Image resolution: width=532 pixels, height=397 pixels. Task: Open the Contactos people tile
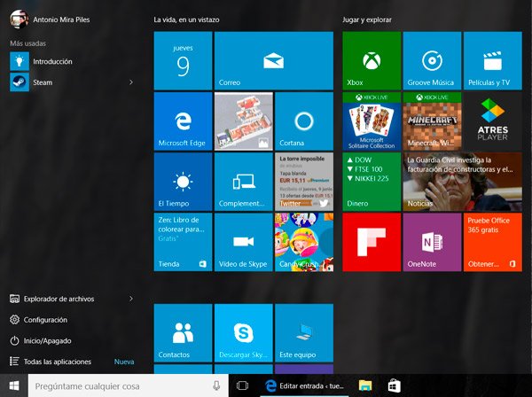coord(183,333)
